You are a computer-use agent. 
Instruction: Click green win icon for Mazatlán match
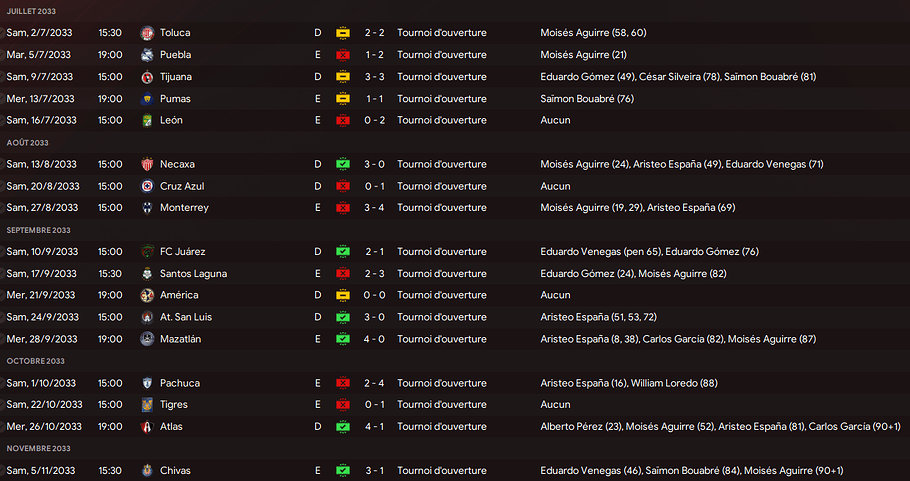click(343, 339)
